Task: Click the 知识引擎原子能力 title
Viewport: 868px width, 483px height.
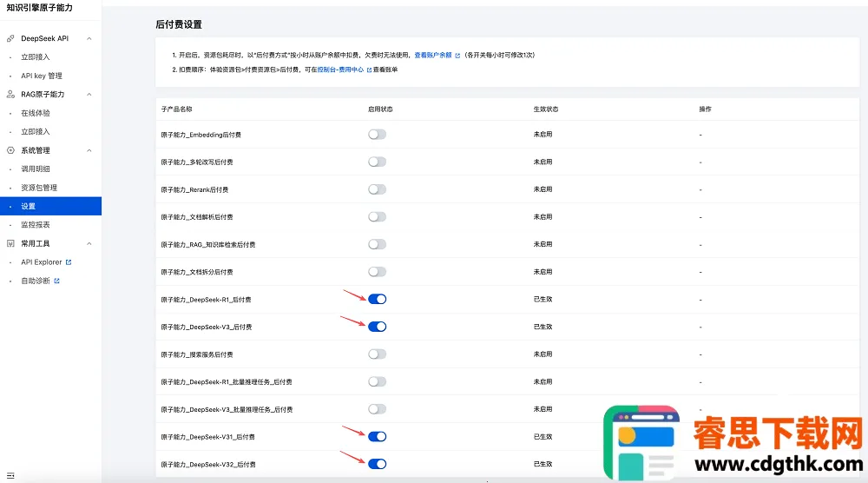Action: [x=39, y=8]
